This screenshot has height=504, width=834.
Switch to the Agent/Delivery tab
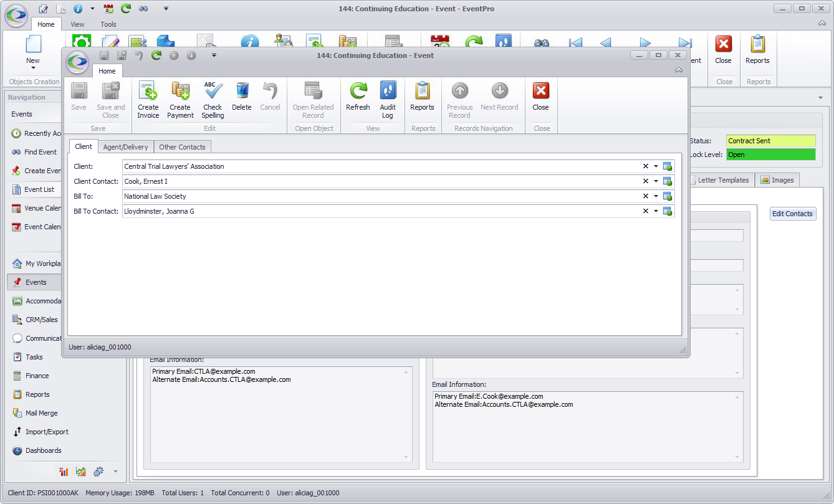tap(126, 147)
